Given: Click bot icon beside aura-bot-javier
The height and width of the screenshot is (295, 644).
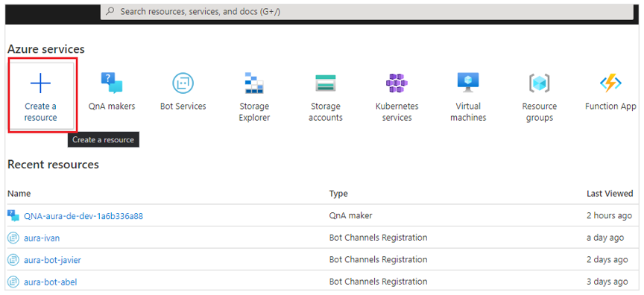Looking at the screenshot, I should (x=13, y=260).
